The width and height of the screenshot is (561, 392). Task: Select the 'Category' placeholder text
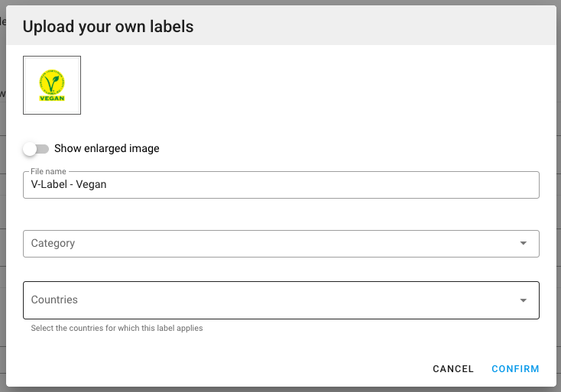[53, 243]
